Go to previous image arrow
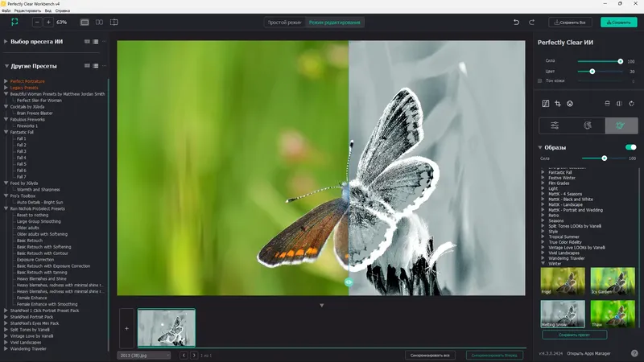The image size is (644, 362). point(184,356)
